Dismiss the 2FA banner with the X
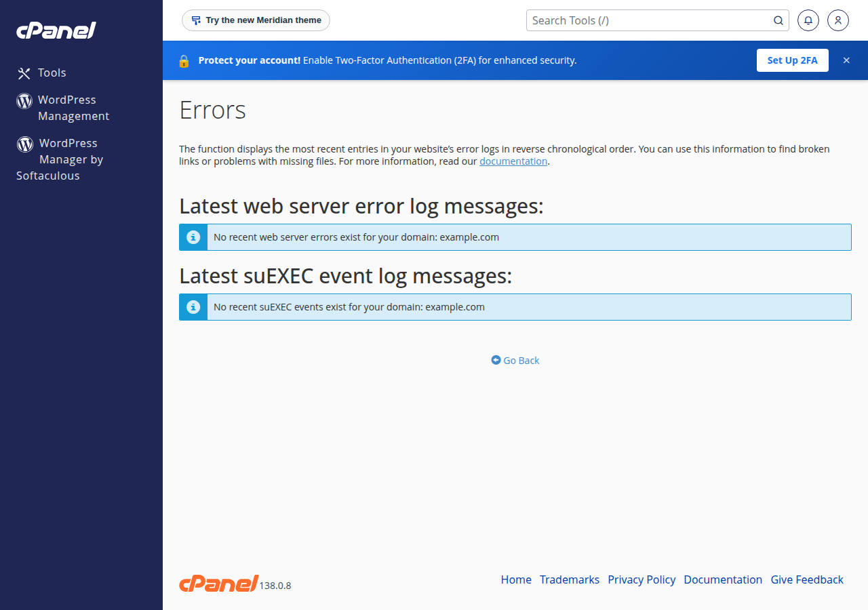The width and height of the screenshot is (868, 610). click(x=846, y=60)
